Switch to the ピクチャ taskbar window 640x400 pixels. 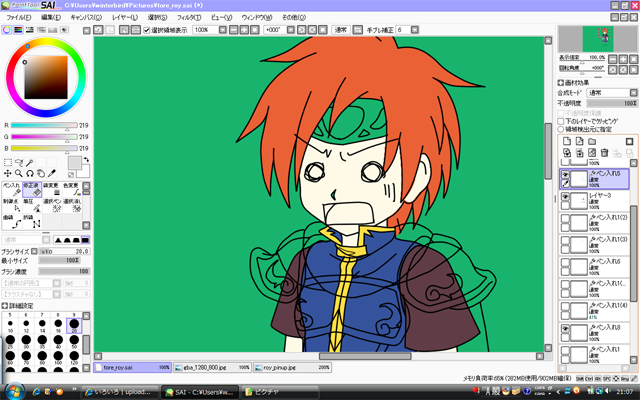279,392
